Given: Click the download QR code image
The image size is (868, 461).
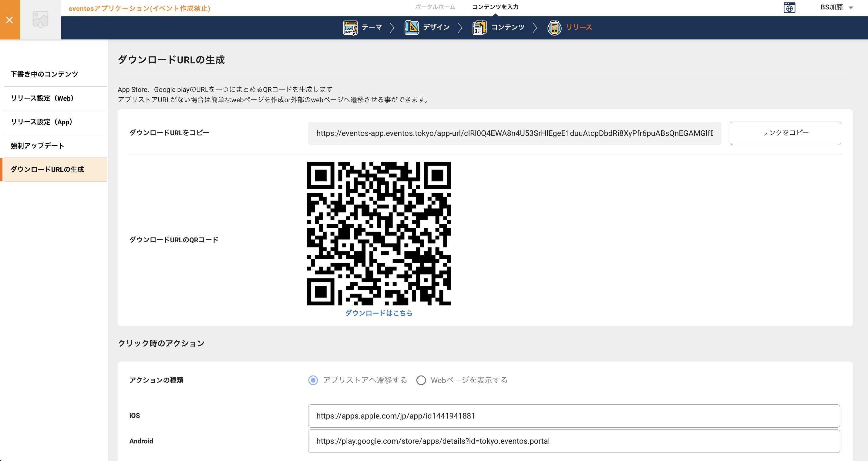Looking at the screenshot, I should point(379,234).
